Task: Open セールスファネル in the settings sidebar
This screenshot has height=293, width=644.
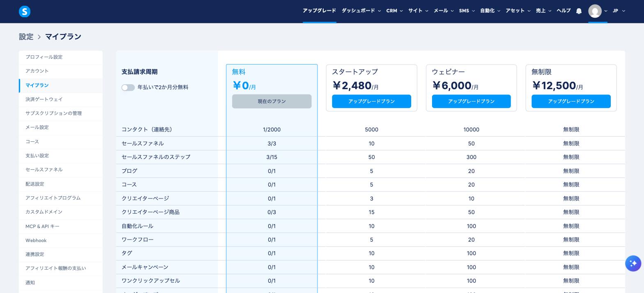Action: point(61,170)
